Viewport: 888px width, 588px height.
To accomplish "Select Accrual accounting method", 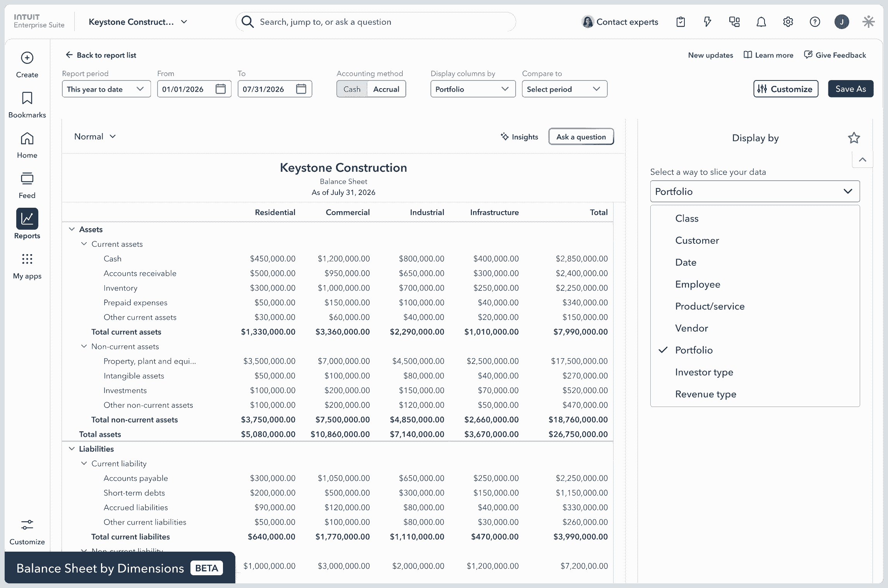I will (x=386, y=89).
